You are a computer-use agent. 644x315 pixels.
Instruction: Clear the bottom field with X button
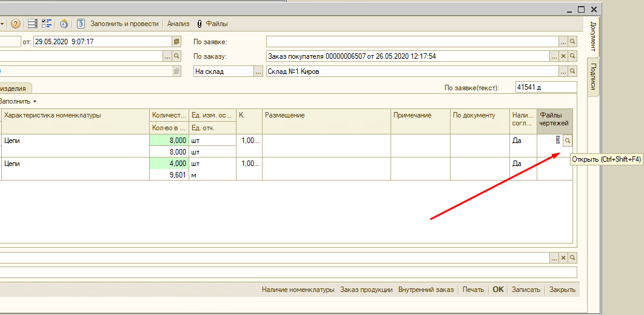pyautogui.click(x=563, y=257)
